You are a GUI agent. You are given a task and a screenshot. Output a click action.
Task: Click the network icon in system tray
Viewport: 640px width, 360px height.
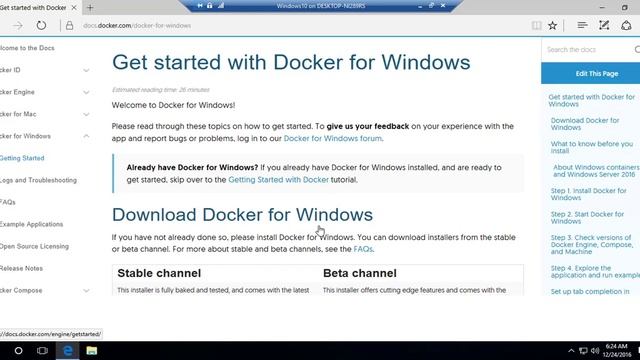(583, 351)
